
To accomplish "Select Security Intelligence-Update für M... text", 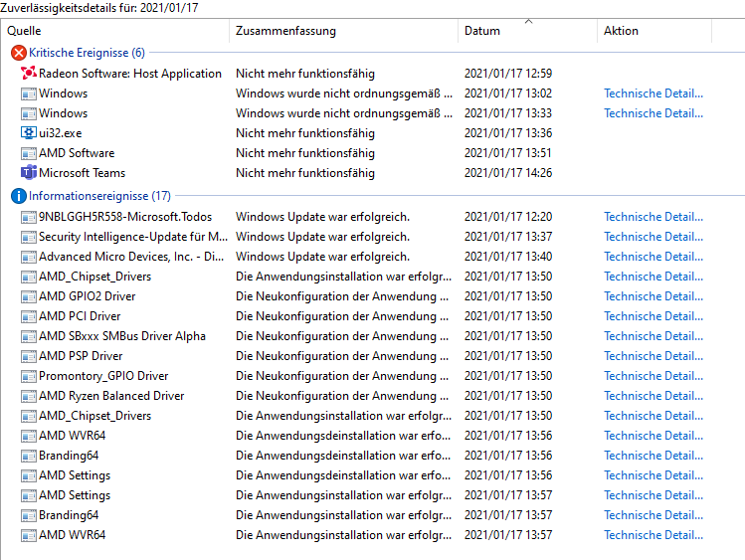I will (x=133, y=237).
